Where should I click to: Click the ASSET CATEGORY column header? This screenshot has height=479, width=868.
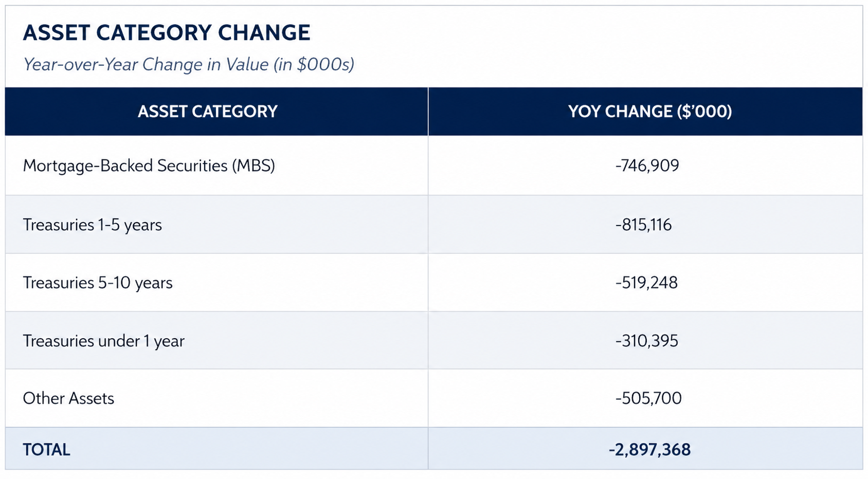click(207, 112)
